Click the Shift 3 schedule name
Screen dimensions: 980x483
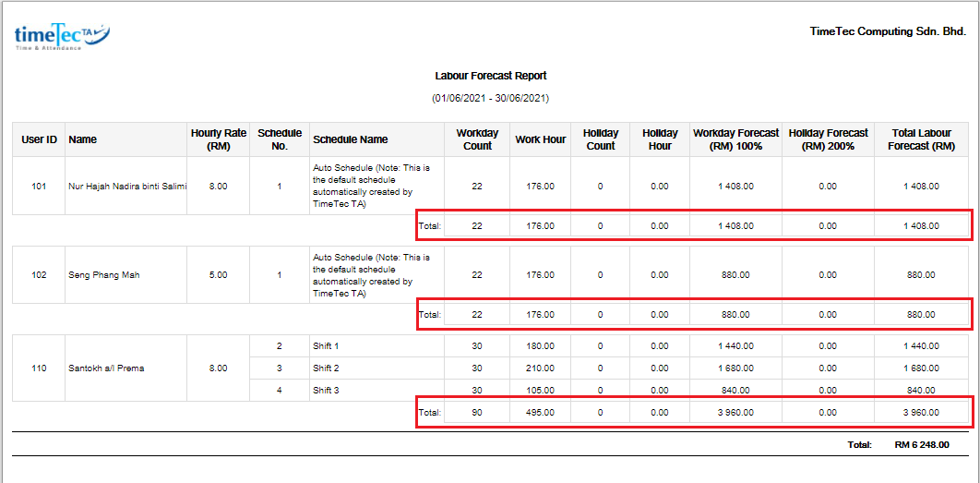click(x=326, y=391)
